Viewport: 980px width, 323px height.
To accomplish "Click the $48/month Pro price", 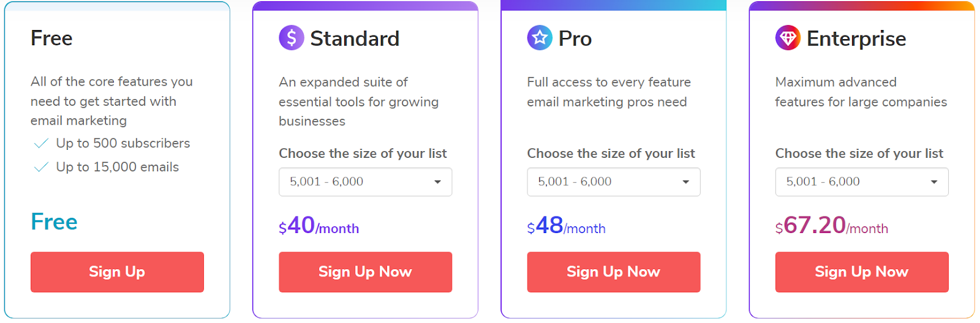I will click(566, 226).
